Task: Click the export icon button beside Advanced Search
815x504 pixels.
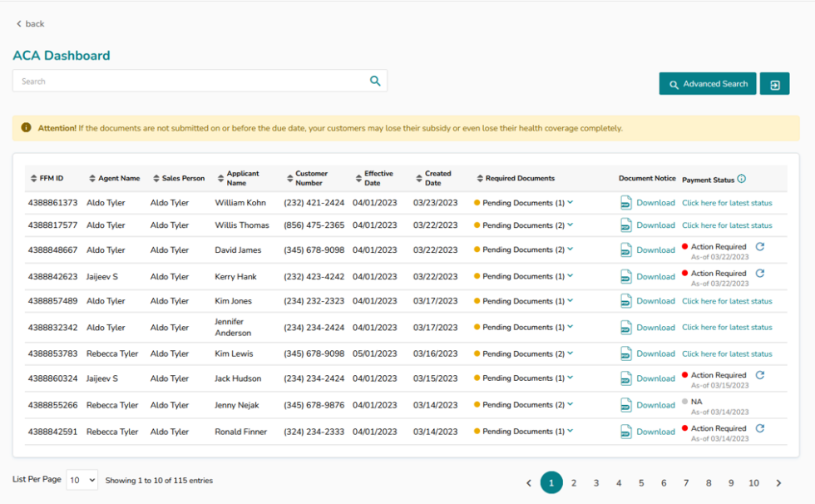Action: [774, 84]
